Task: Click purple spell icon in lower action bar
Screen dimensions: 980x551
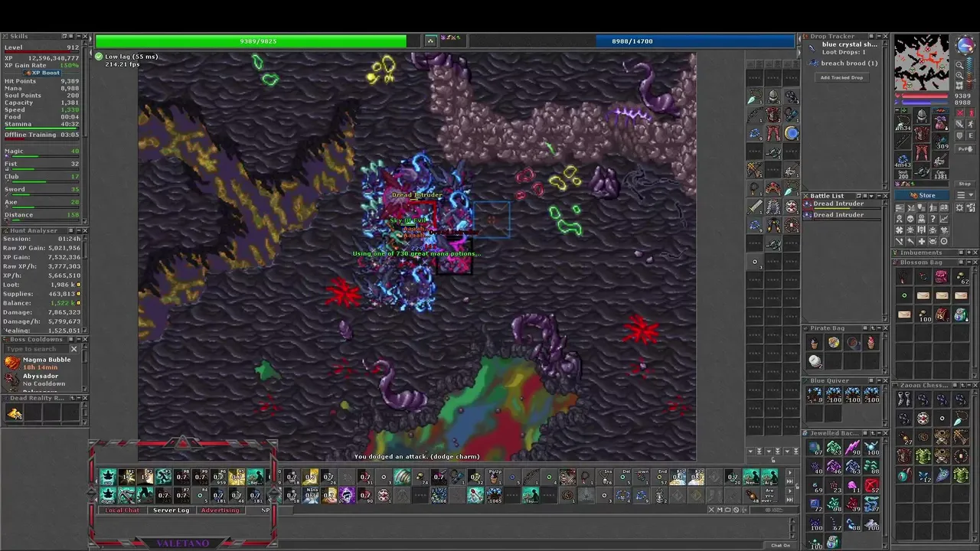Action: click(347, 495)
